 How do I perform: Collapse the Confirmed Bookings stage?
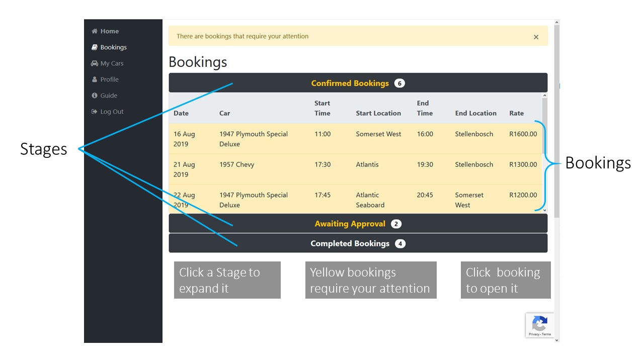point(358,83)
